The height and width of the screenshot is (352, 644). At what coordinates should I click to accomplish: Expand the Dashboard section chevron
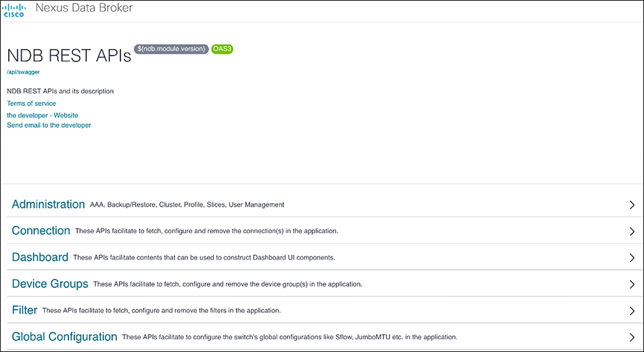(632, 257)
